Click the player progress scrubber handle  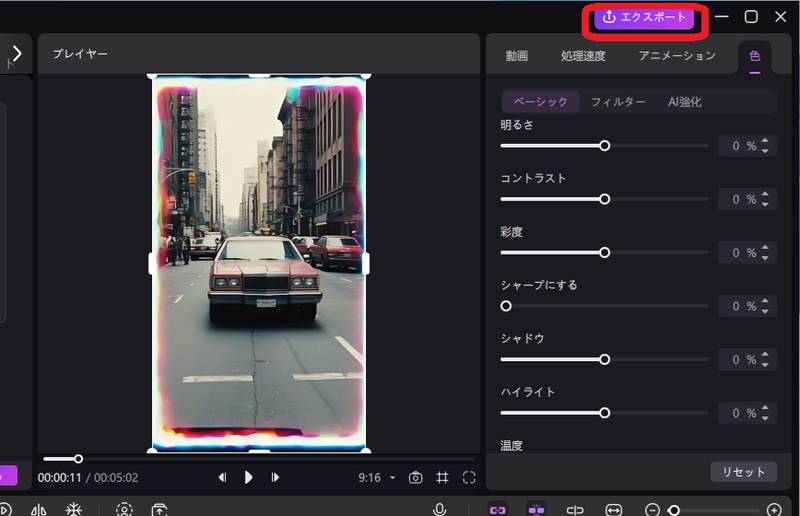pos(78,459)
